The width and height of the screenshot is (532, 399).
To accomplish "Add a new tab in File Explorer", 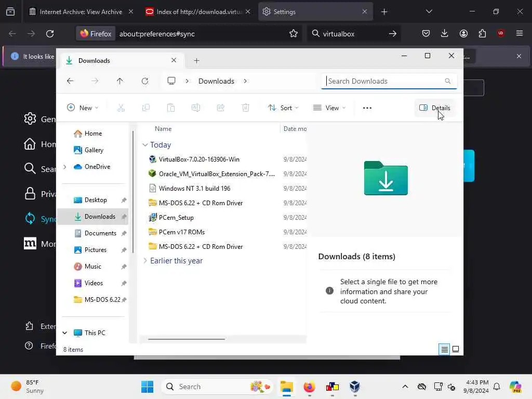I will tap(196, 61).
